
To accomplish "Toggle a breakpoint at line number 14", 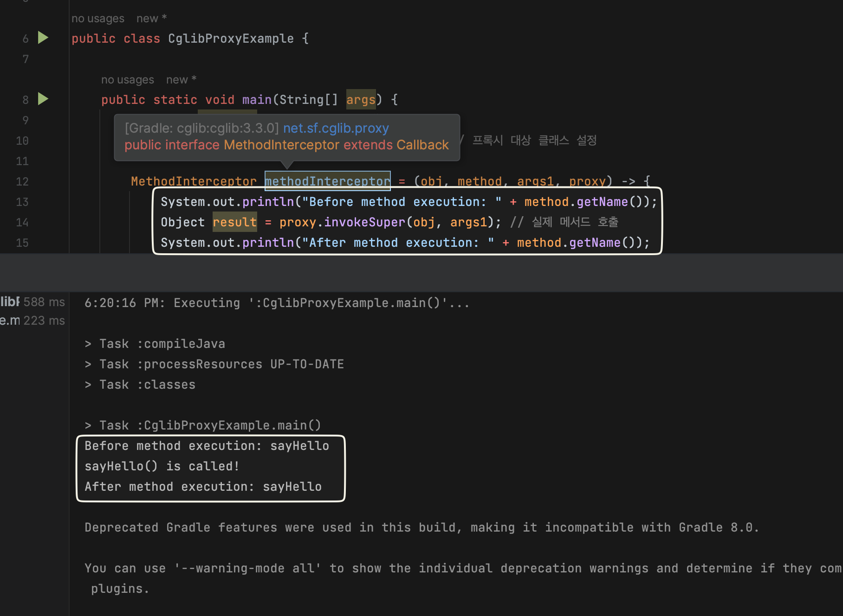I will [22, 223].
